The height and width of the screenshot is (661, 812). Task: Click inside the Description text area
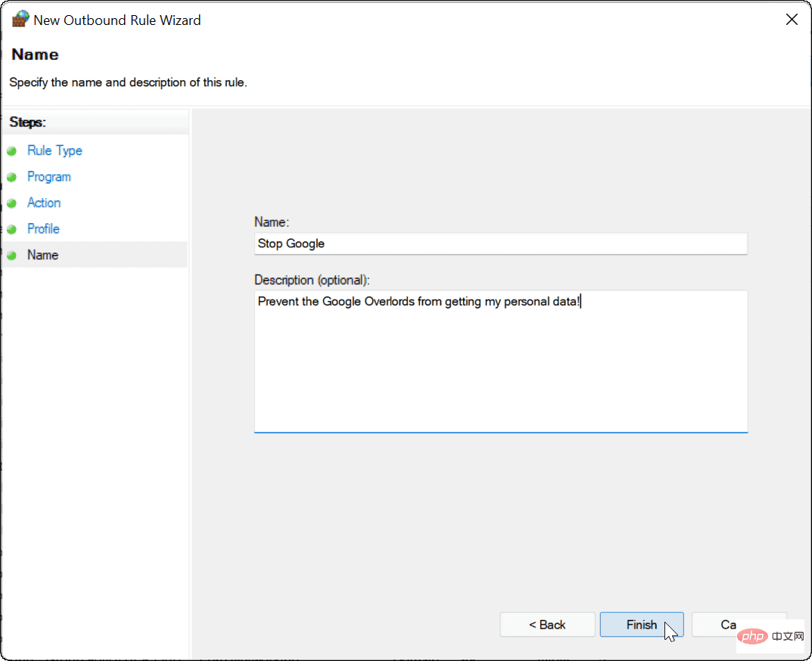pyautogui.click(x=501, y=362)
